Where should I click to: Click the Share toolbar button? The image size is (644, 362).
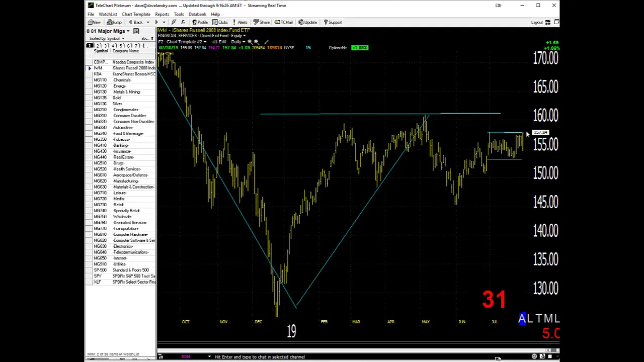(262, 22)
